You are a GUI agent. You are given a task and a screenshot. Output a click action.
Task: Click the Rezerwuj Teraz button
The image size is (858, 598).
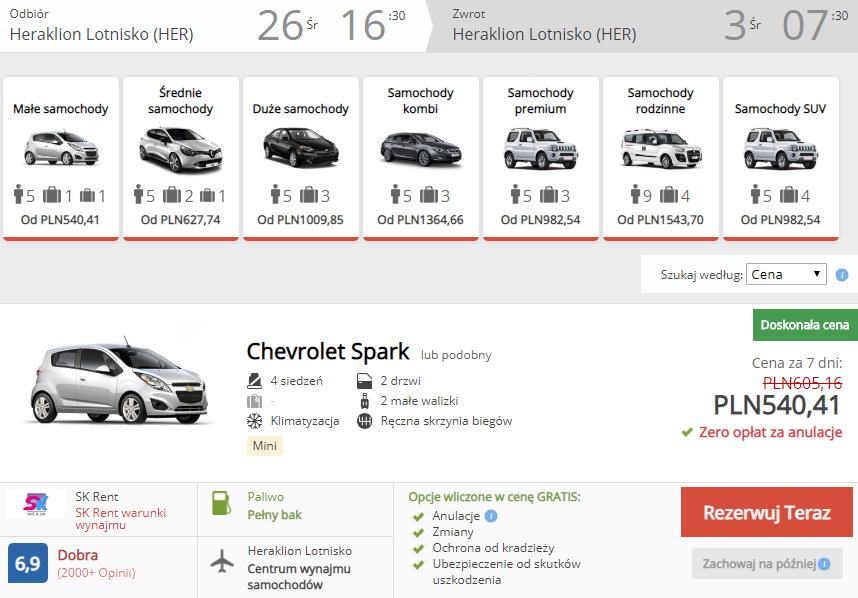767,512
